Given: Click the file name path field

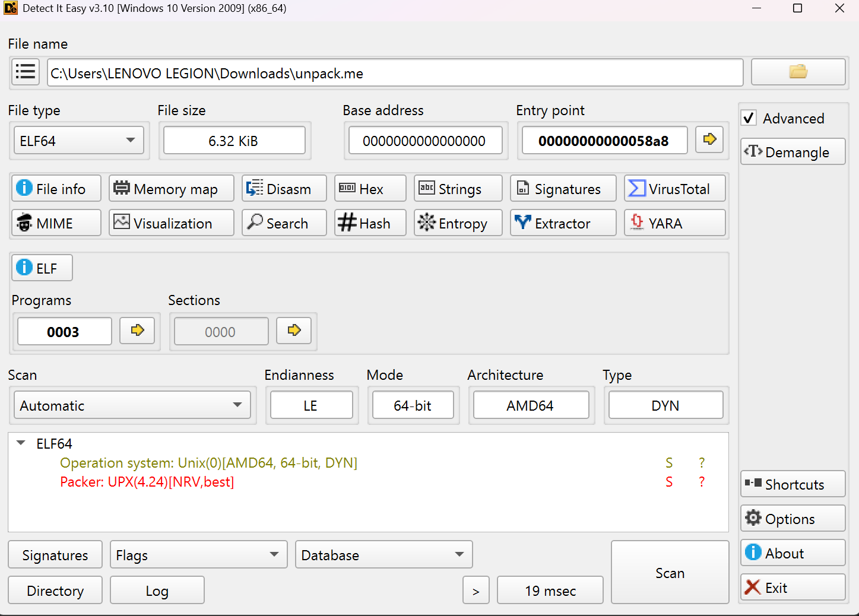Looking at the screenshot, I should pos(395,73).
